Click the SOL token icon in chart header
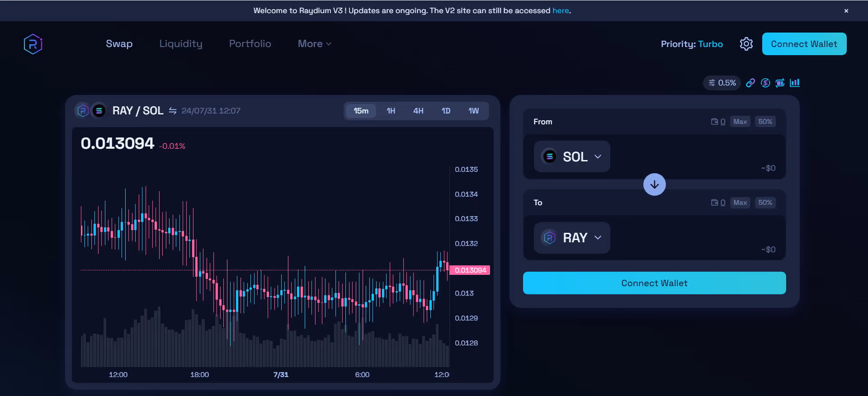 [99, 111]
